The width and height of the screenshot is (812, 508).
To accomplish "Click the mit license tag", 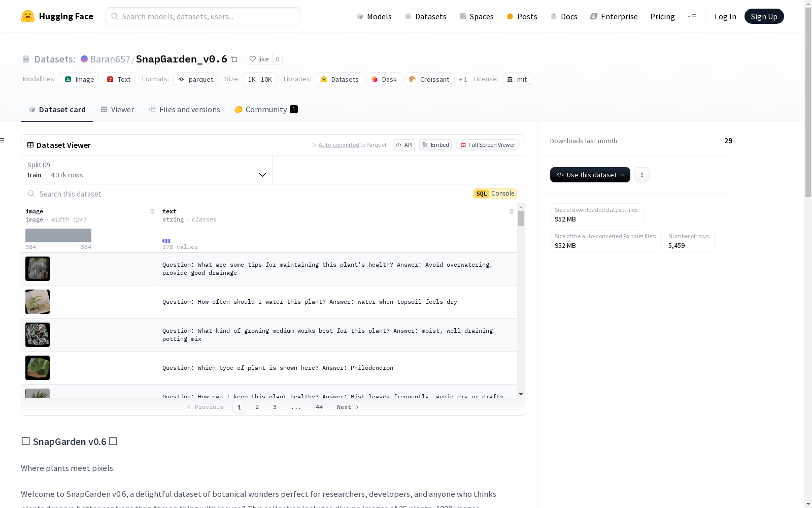I will click(517, 79).
